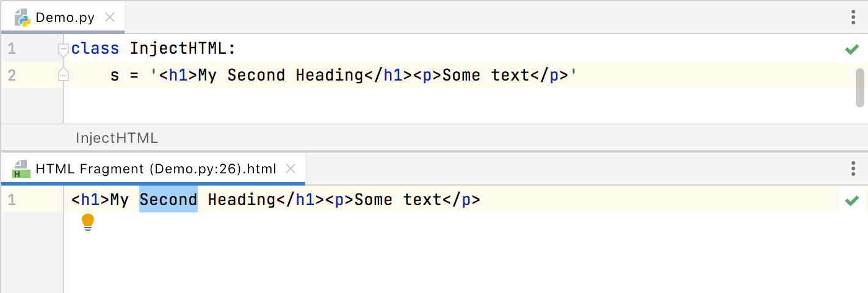
Task: Click line number 2 in Demo.py gutter
Action: pos(12,75)
